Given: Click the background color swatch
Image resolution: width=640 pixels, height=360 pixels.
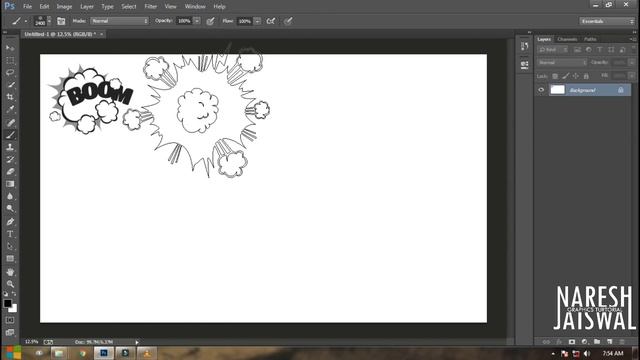Looking at the screenshot, I should 14,309.
